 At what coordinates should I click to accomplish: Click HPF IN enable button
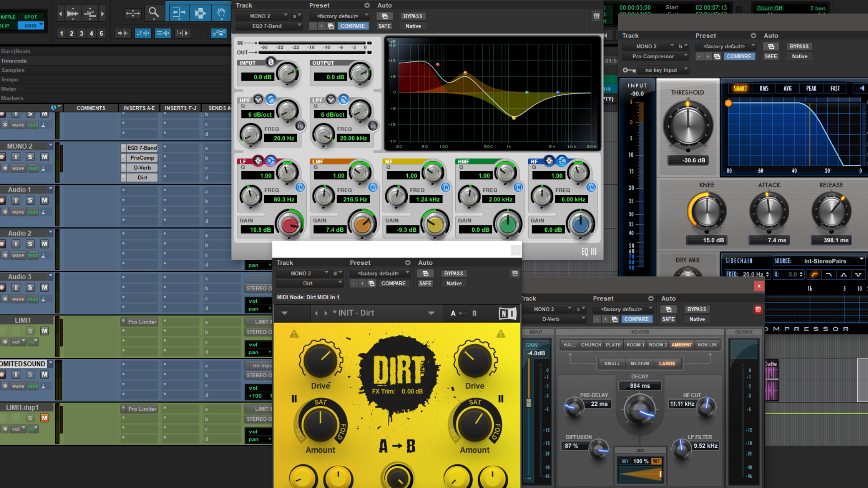(x=300, y=126)
